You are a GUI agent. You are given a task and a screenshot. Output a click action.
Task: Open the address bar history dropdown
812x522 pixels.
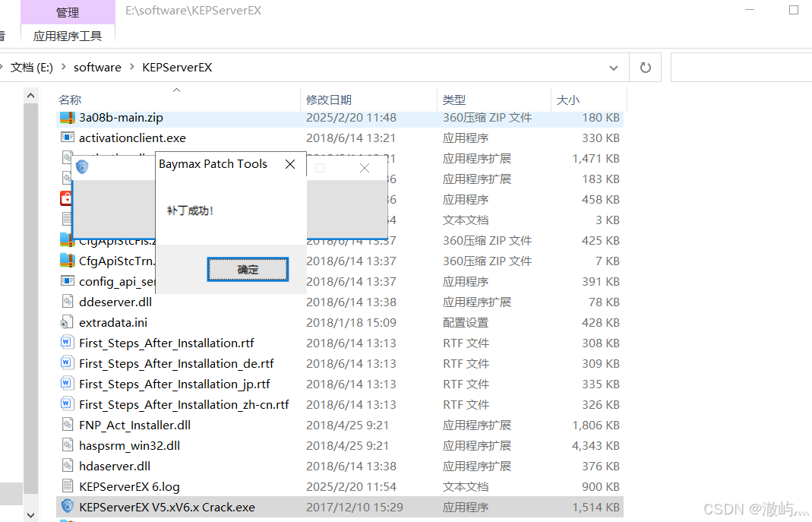point(614,68)
